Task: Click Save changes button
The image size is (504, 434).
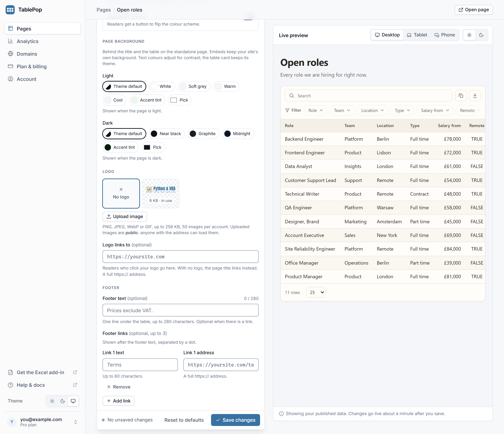Action: coord(235,420)
